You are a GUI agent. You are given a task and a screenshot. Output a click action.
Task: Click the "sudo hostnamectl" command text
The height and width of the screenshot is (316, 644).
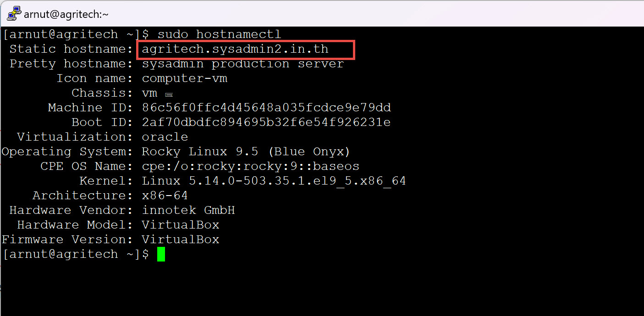[219, 34]
